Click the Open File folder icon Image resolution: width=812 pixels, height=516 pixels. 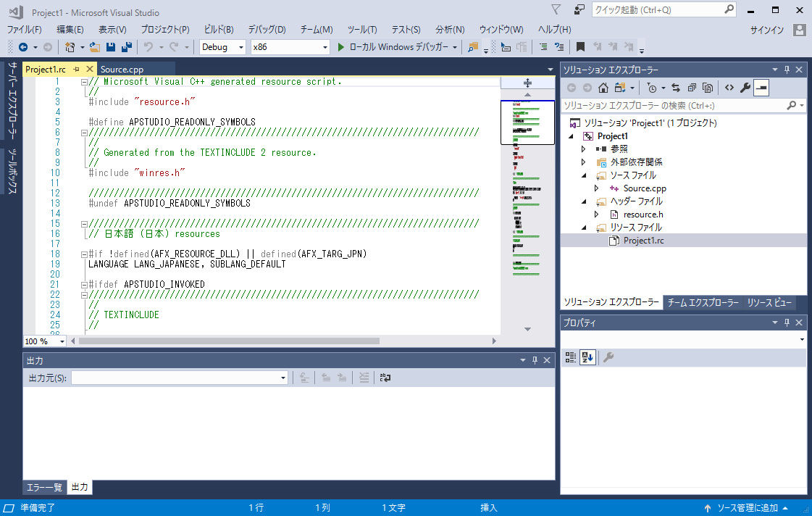94,47
